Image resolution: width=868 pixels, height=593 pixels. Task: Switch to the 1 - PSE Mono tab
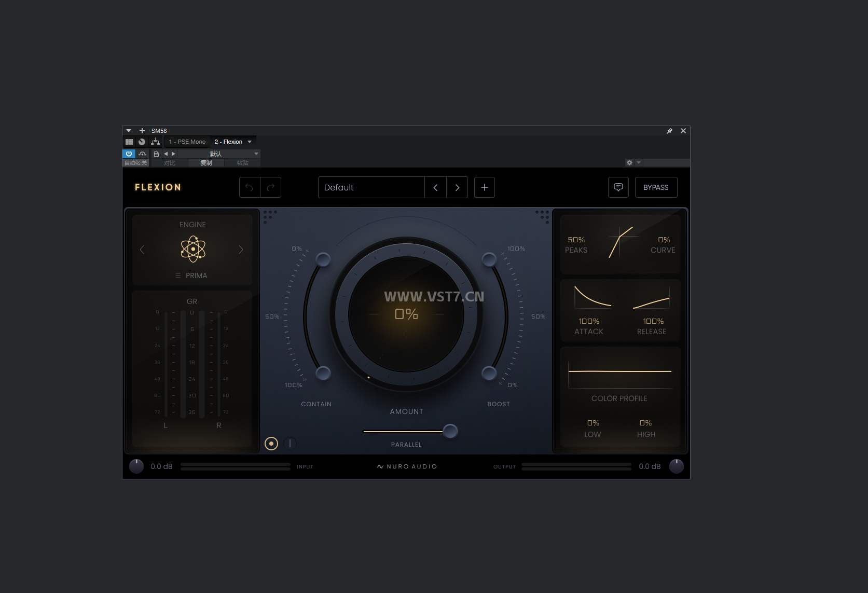pyautogui.click(x=187, y=142)
